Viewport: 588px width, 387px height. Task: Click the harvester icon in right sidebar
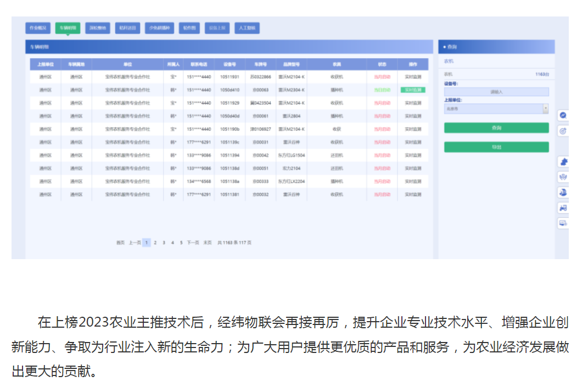563,192
